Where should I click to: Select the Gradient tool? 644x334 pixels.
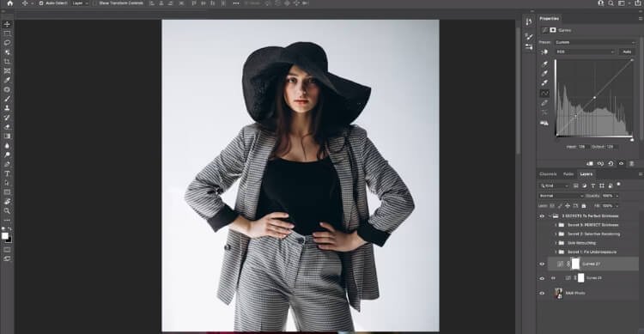click(x=7, y=136)
